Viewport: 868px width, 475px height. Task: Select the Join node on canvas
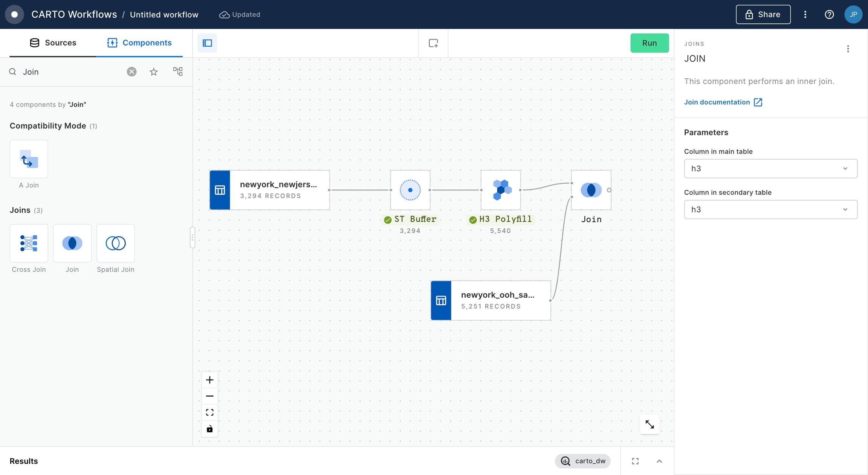[x=591, y=190]
